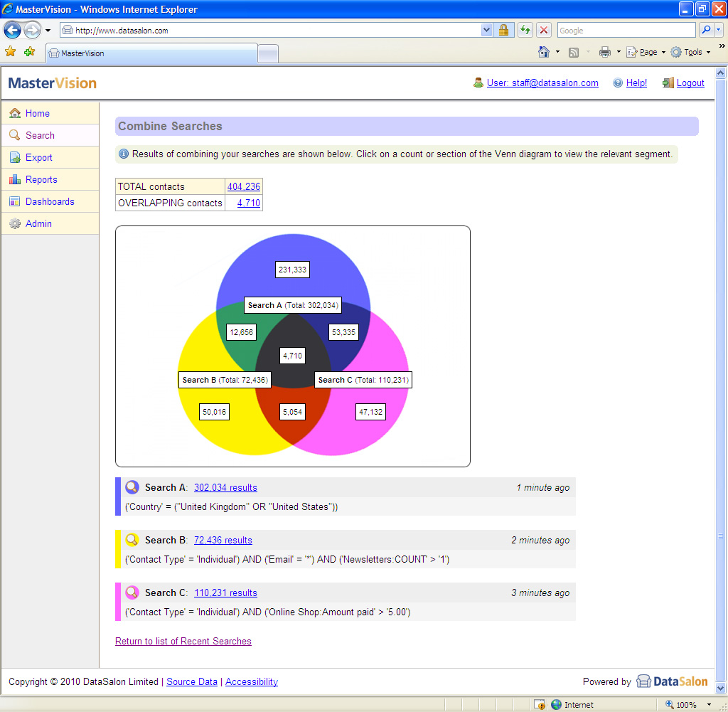Click the 4,710 center Venn segment

(x=292, y=356)
